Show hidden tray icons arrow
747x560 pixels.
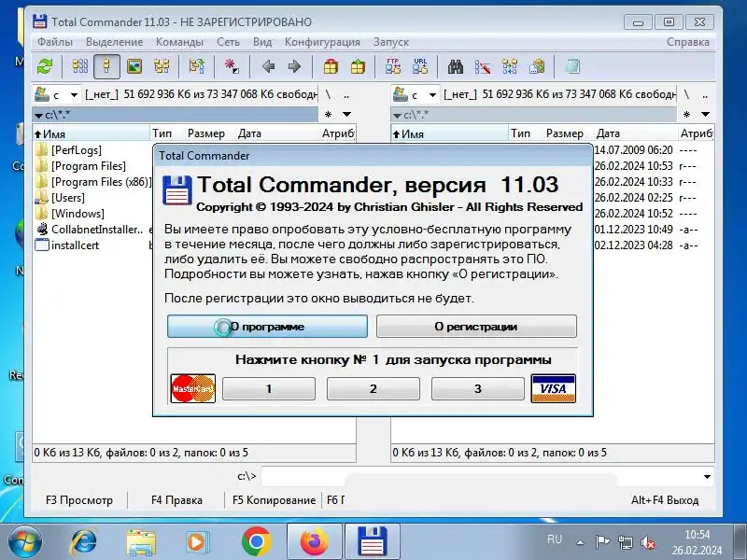click(580, 542)
